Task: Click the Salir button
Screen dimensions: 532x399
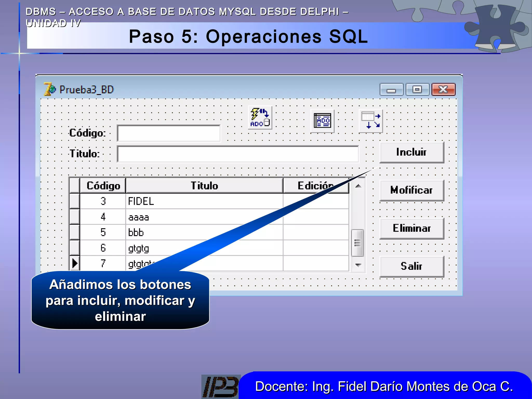Action: point(412,266)
